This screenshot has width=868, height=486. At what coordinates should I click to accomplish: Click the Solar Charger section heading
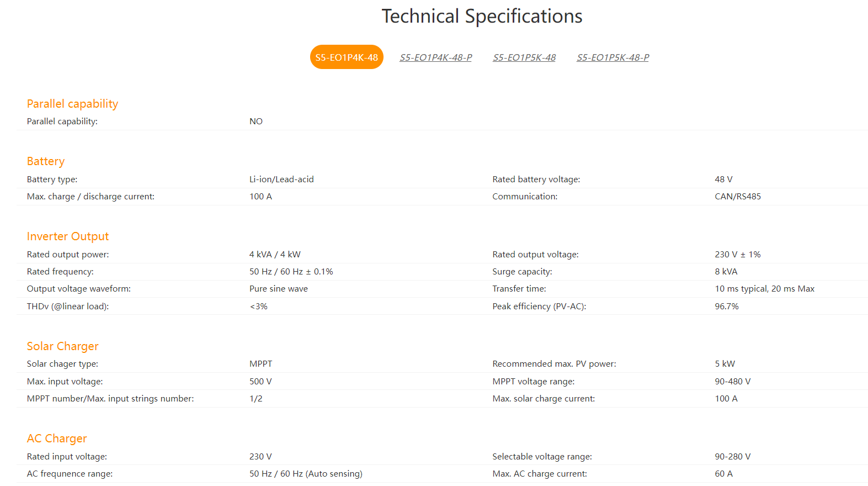[62, 346]
